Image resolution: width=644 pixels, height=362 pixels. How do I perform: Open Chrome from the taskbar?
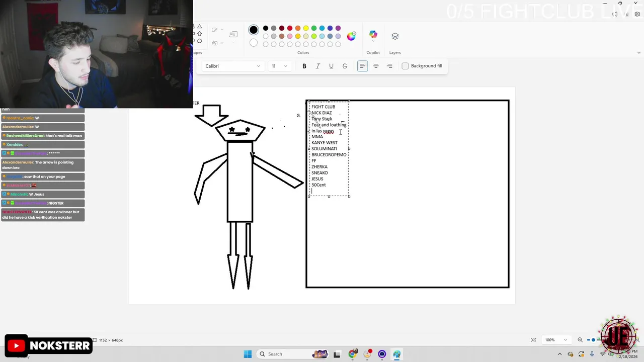[352, 354]
